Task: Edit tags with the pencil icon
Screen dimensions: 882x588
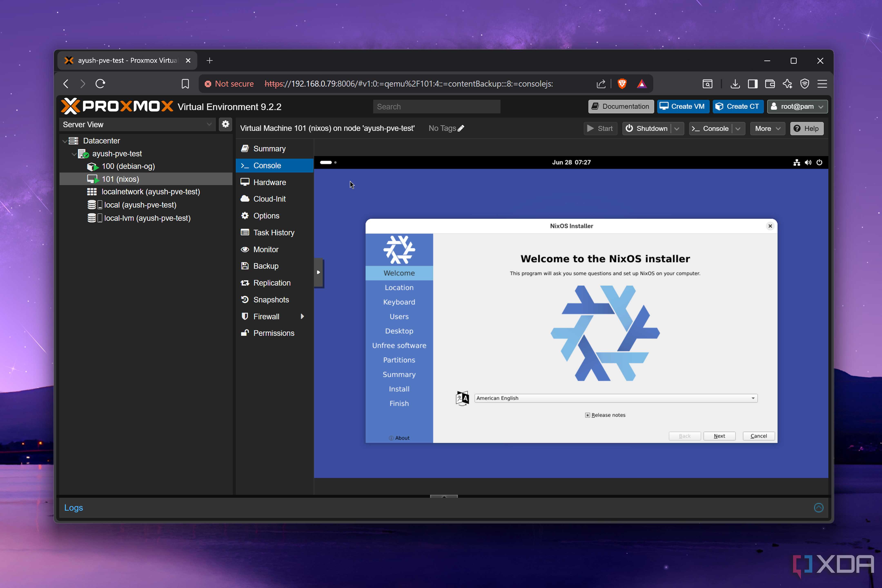Action: tap(461, 128)
